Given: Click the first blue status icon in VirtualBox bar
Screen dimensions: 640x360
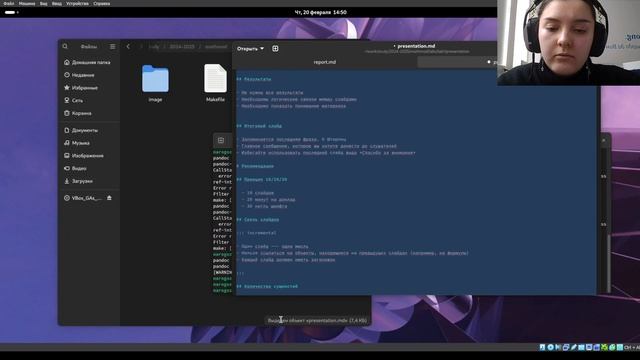Looking at the screenshot, I should tap(542, 347).
